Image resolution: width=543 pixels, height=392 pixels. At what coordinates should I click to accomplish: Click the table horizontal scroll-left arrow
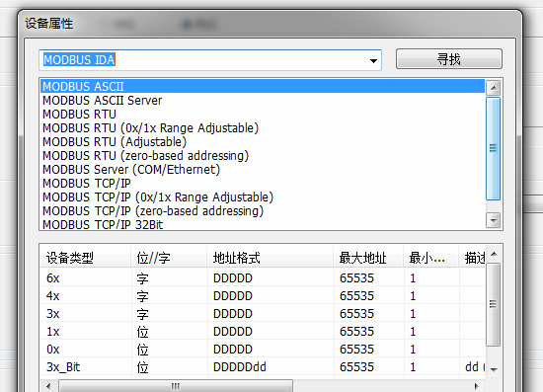(48, 386)
